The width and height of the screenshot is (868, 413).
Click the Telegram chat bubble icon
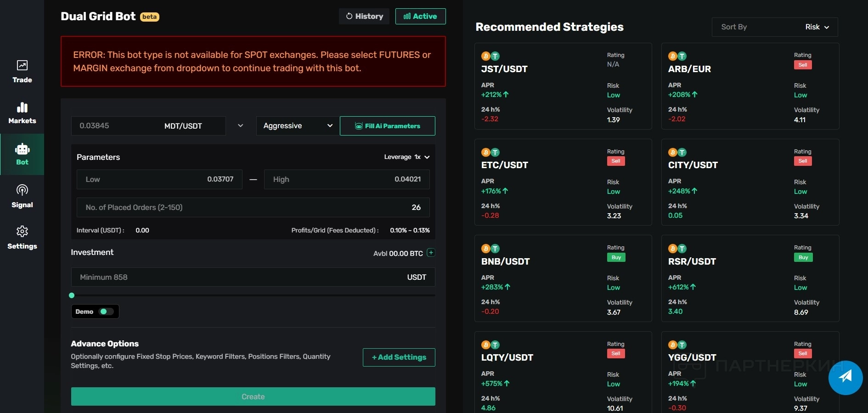click(x=845, y=377)
